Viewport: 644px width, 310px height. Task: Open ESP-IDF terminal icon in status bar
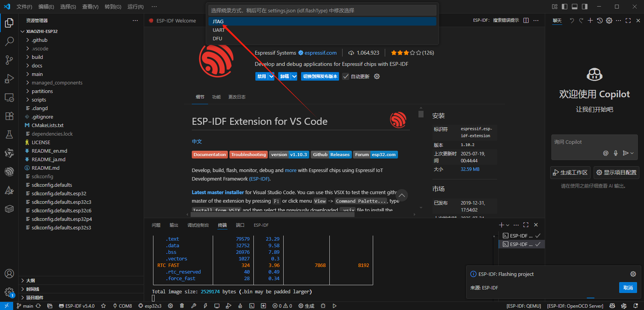click(252, 306)
